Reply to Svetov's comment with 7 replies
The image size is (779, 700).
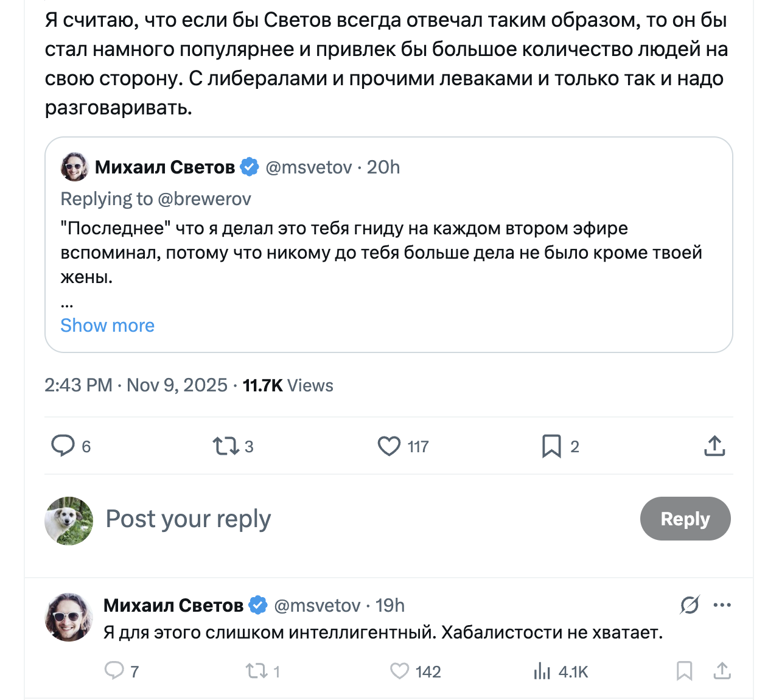tap(114, 671)
